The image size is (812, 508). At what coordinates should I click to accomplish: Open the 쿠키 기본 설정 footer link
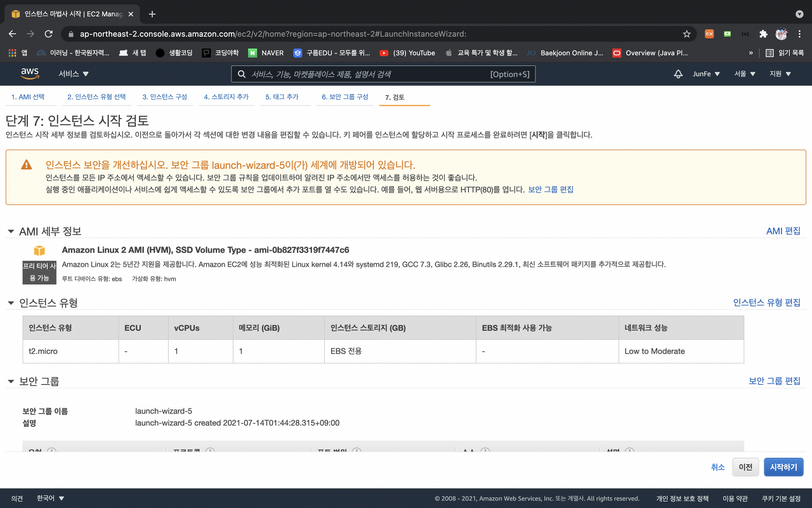pyautogui.click(x=782, y=498)
